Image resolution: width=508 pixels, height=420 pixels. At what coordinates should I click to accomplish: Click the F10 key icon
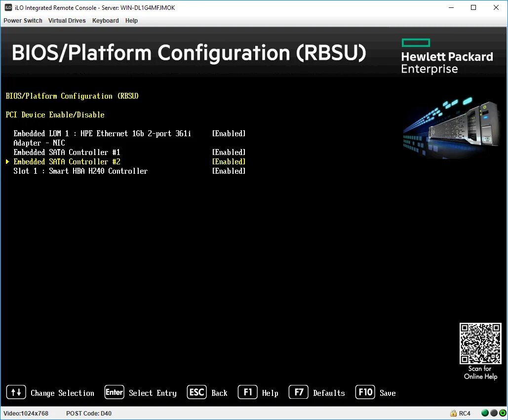(365, 392)
